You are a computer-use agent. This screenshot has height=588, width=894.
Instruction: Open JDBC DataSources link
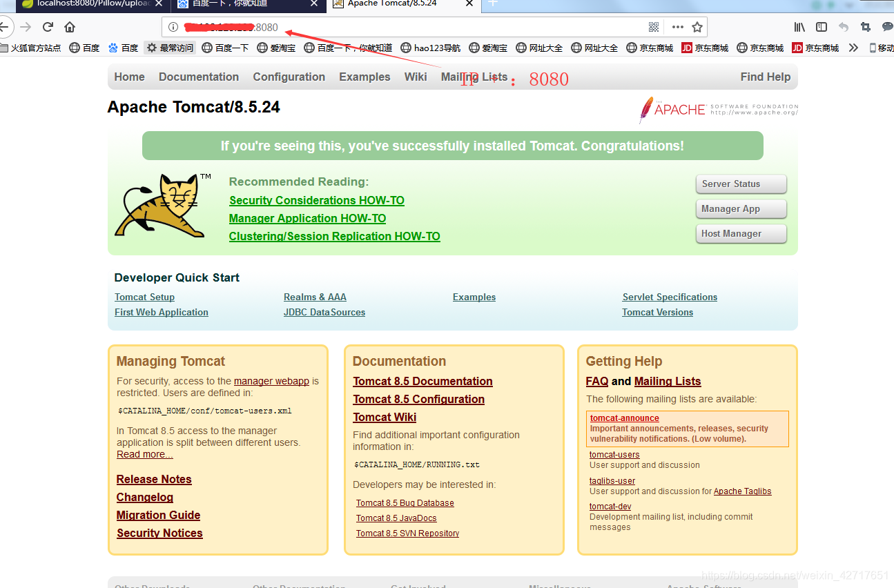[x=324, y=312]
